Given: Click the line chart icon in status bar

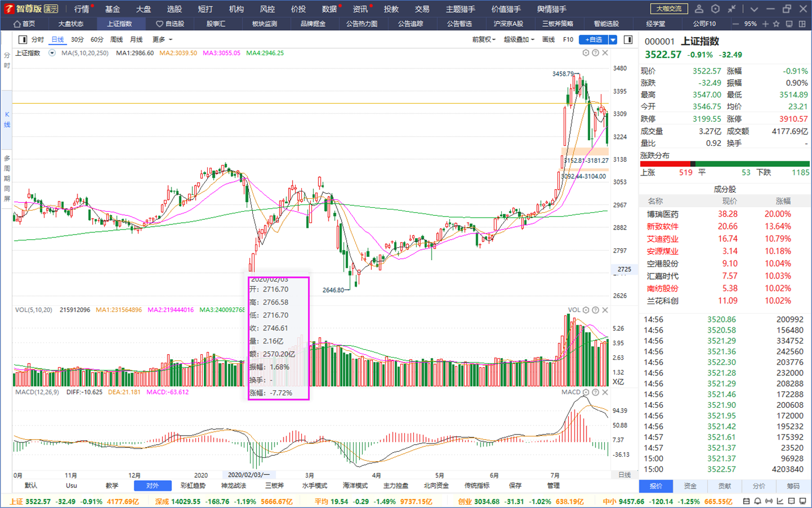Looking at the screenshot, I should click(x=780, y=501).
